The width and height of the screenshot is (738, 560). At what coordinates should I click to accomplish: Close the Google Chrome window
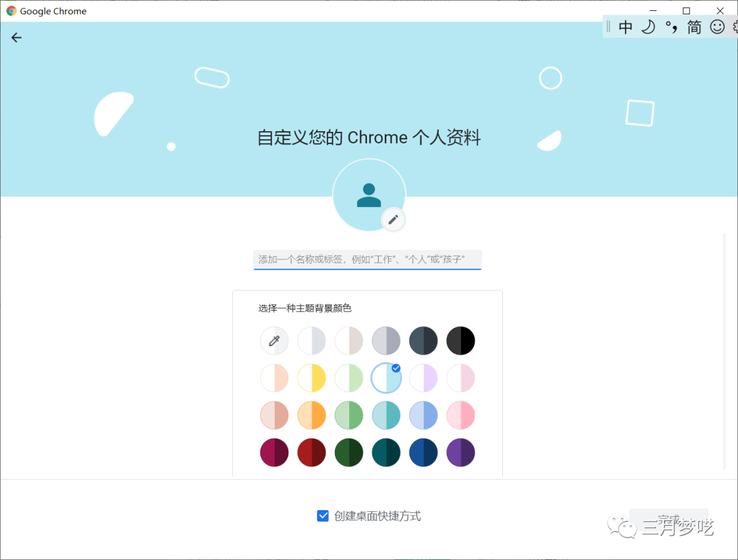[x=720, y=10]
